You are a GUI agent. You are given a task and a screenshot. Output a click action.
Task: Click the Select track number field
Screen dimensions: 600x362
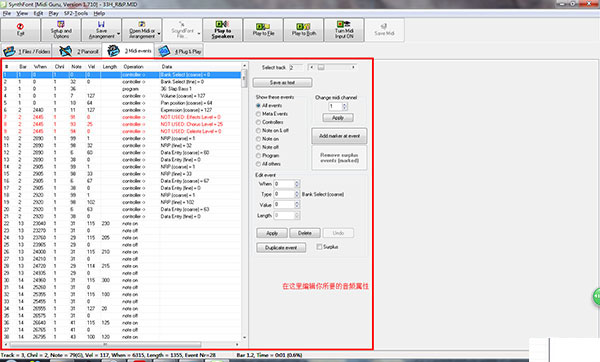pos(295,67)
